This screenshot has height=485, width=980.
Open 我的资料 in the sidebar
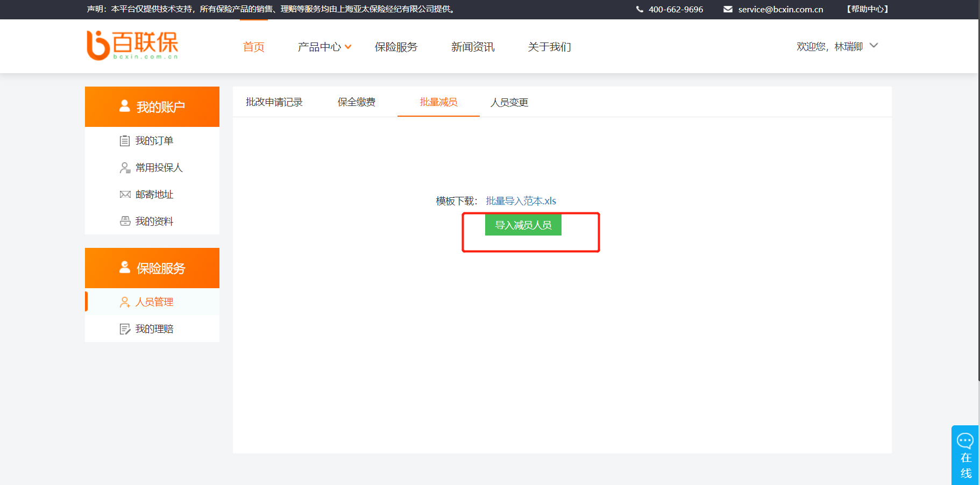pyautogui.click(x=154, y=222)
